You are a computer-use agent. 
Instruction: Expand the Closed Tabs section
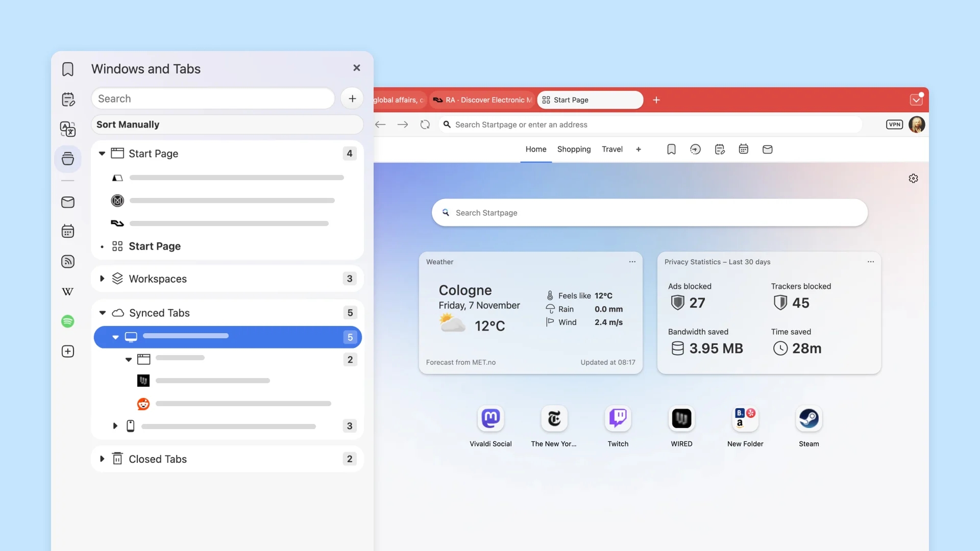pyautogui.click(x=102, y=459)
